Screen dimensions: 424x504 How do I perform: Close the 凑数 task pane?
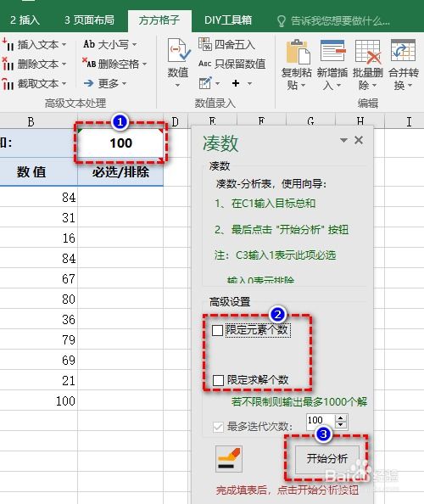(359, 140)
